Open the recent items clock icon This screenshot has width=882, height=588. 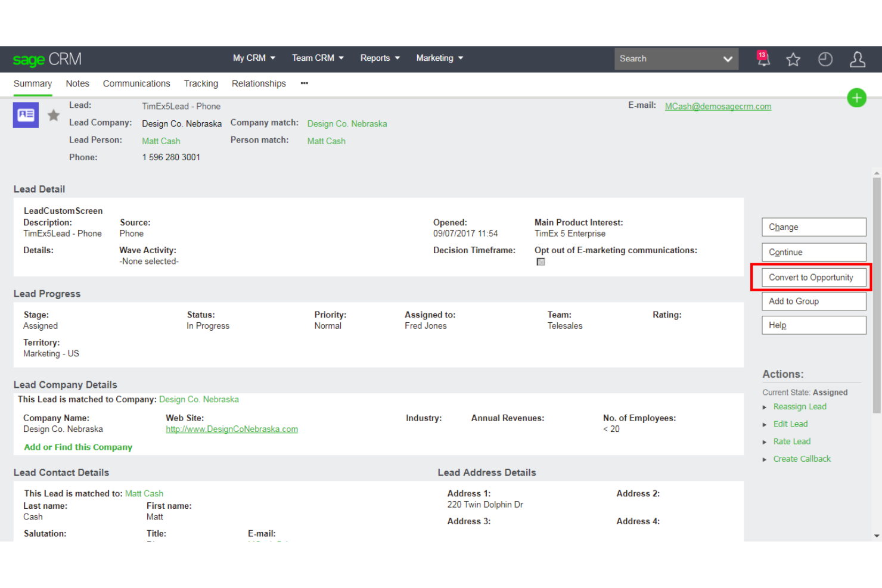coord(825,58)
